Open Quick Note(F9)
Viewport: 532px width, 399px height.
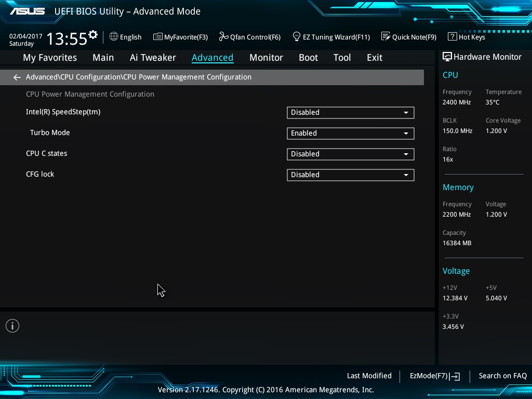[x=409, y=37]
